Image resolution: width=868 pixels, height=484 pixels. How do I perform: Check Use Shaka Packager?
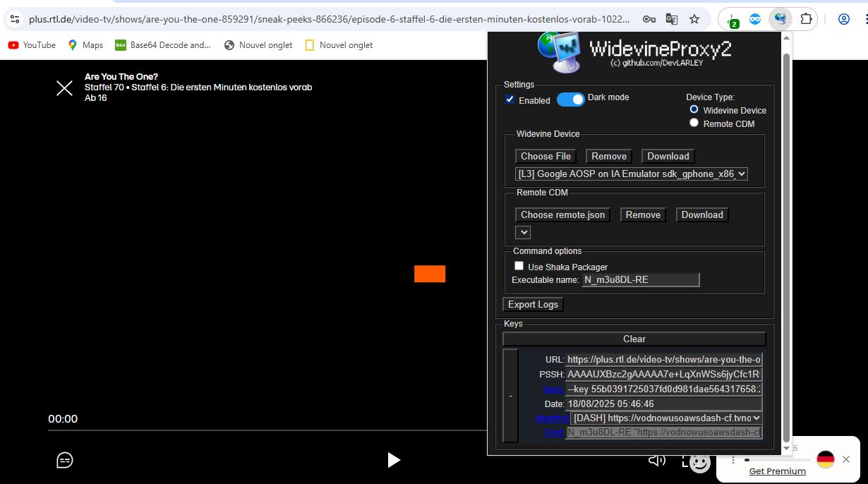pos(519,266)
